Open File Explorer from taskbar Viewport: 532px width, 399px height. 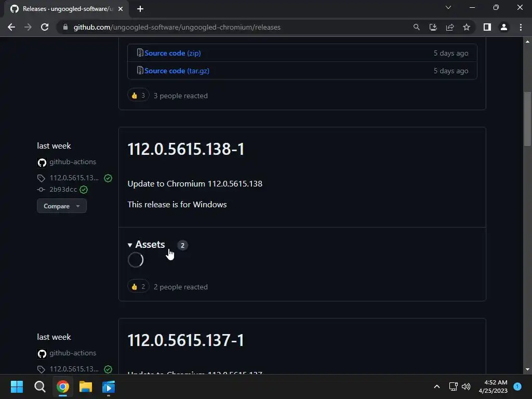click(86, 387)
